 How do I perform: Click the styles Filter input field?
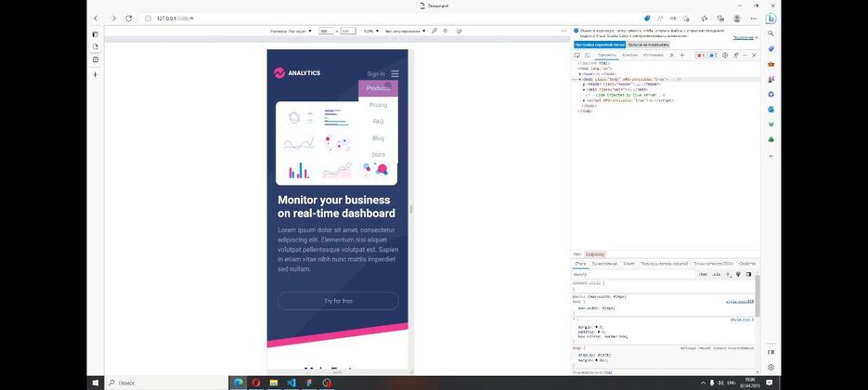[x=633, y=274]
